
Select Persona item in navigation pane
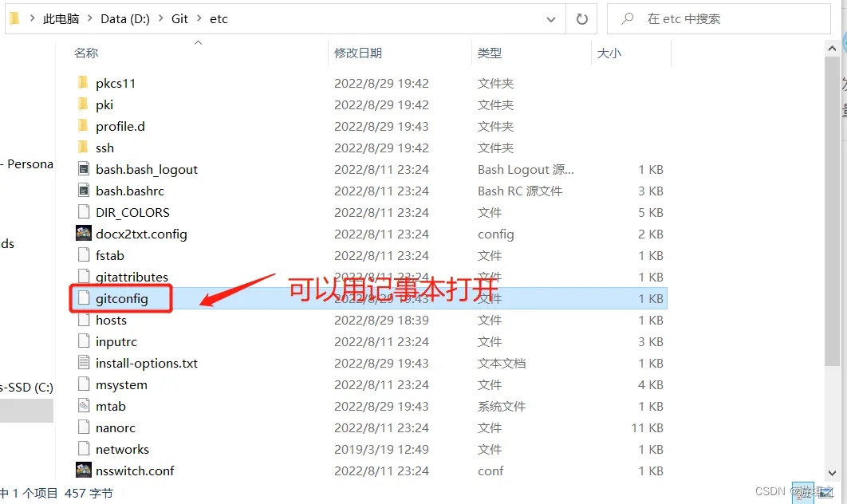point(30,164)
